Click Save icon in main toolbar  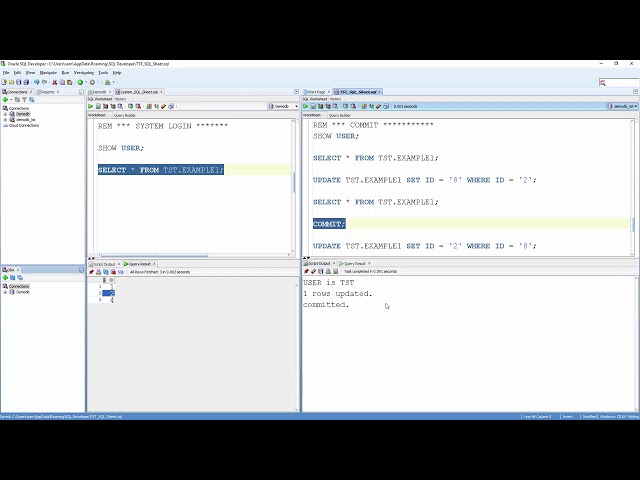click(x=19, y=82)
